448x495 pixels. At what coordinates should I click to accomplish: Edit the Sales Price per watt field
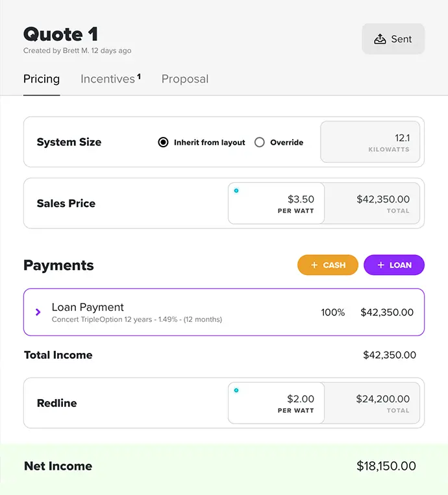[277, 204]
